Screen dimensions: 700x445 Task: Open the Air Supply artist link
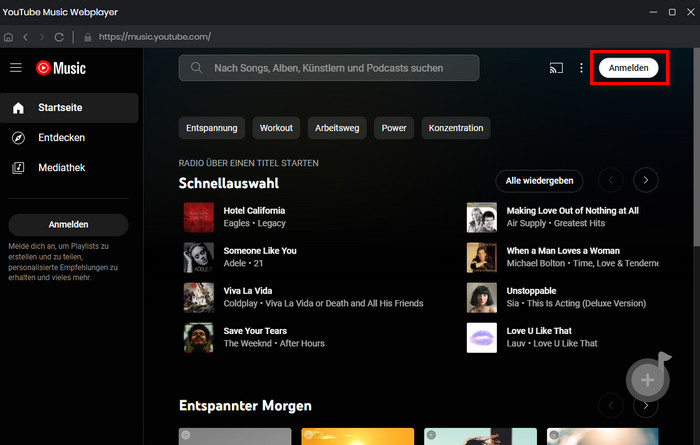526,223
